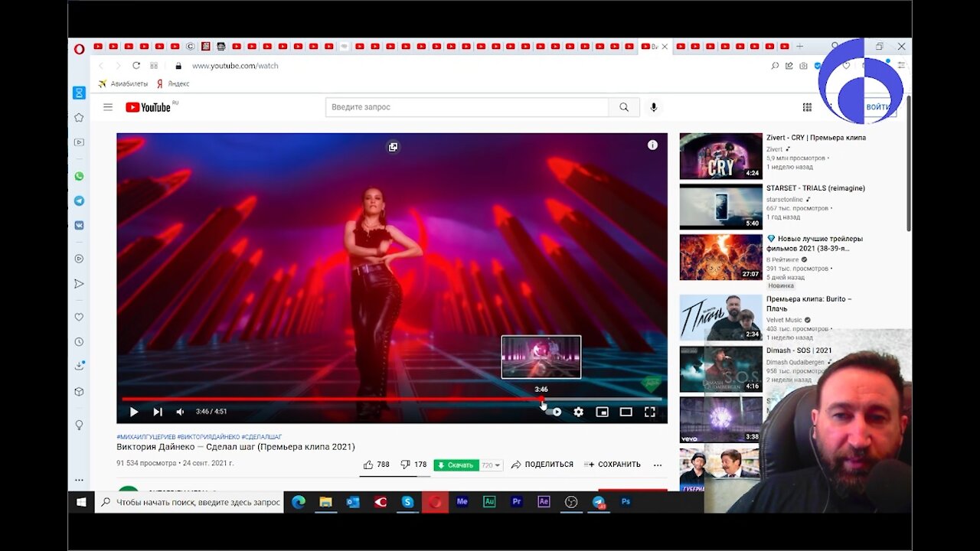The height and width of the screenshot is (551, 980).
Task: Switch to the copyright-symbol tab
Action: [x=191, y=47]
